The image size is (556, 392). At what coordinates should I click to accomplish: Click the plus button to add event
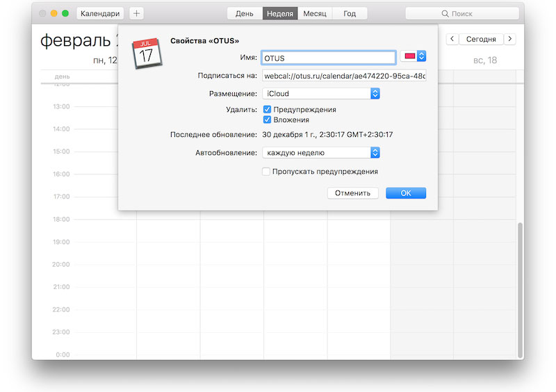click(136, 13)
